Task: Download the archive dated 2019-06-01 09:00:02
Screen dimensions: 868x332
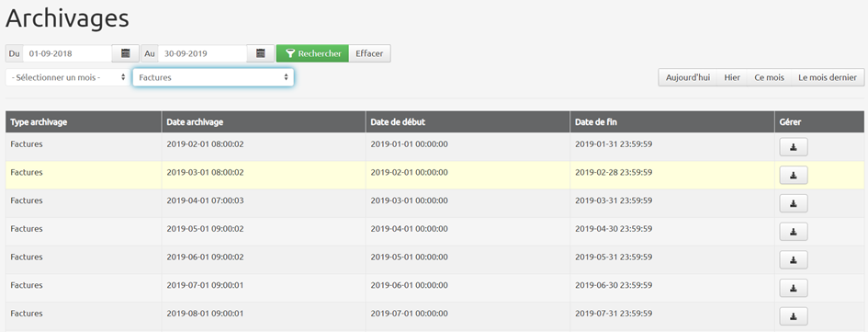Action: tap(794, 260)
